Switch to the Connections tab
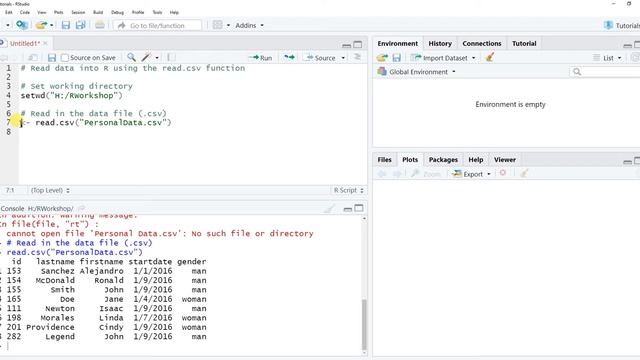The image size is (640, 360). click(482, 43)
